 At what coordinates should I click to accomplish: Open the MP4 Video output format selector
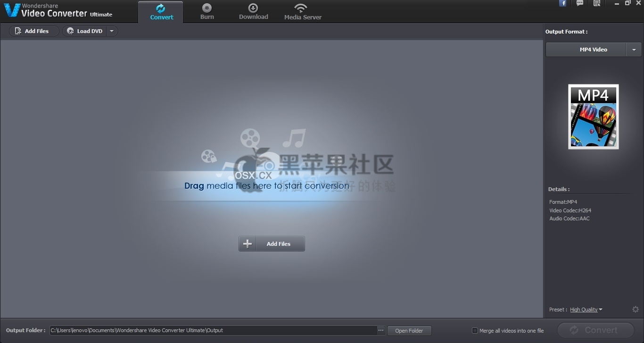[x=586, y=50]
